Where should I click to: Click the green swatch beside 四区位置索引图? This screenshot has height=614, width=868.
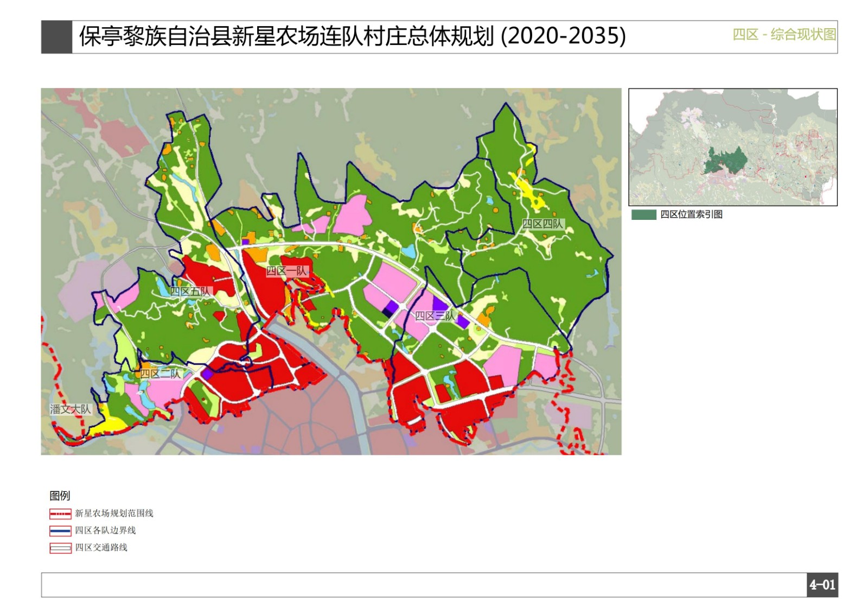(x=644, y=215)
